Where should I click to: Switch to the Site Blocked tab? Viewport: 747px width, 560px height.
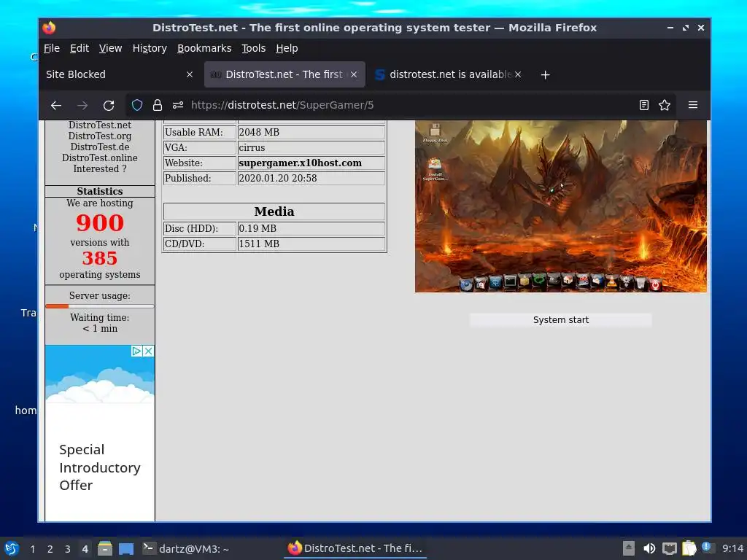tap(119, 75)
